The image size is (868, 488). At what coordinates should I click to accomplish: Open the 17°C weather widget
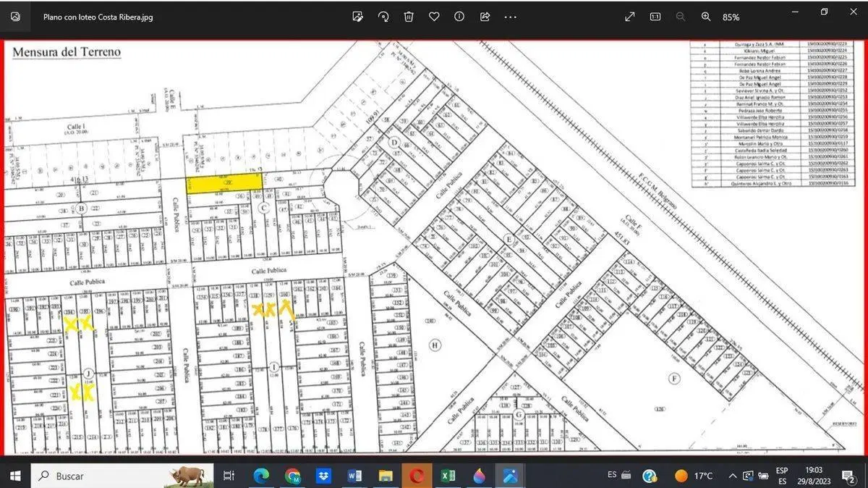coord(694,476)
